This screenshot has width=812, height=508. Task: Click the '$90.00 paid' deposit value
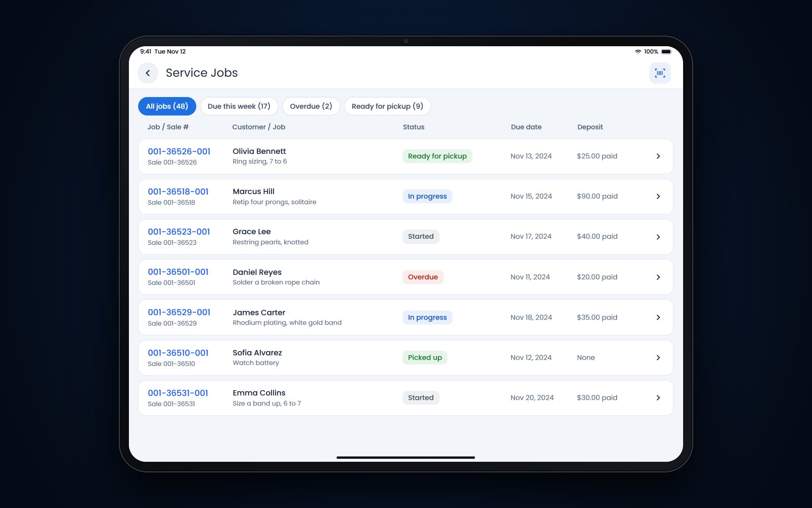(x=597, y=196)
